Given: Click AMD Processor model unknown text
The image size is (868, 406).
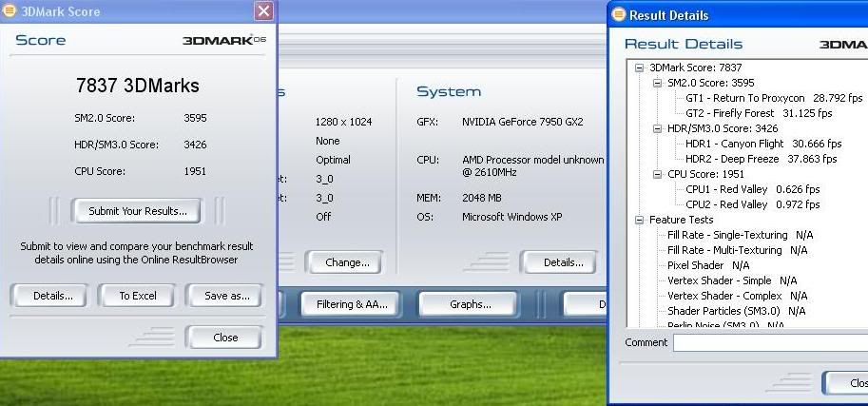Looking at the screenshot, I should point(532,160).
